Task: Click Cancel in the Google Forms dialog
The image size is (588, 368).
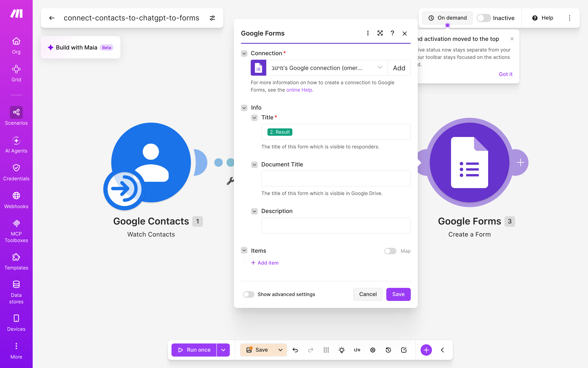Action: pyautogui.click(x=368, y=294)
